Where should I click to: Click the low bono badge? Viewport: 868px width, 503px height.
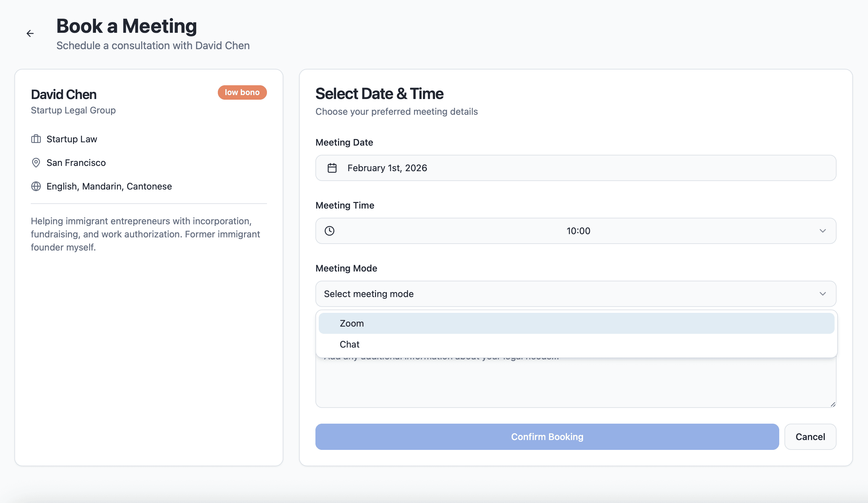(x=242, y=92)
